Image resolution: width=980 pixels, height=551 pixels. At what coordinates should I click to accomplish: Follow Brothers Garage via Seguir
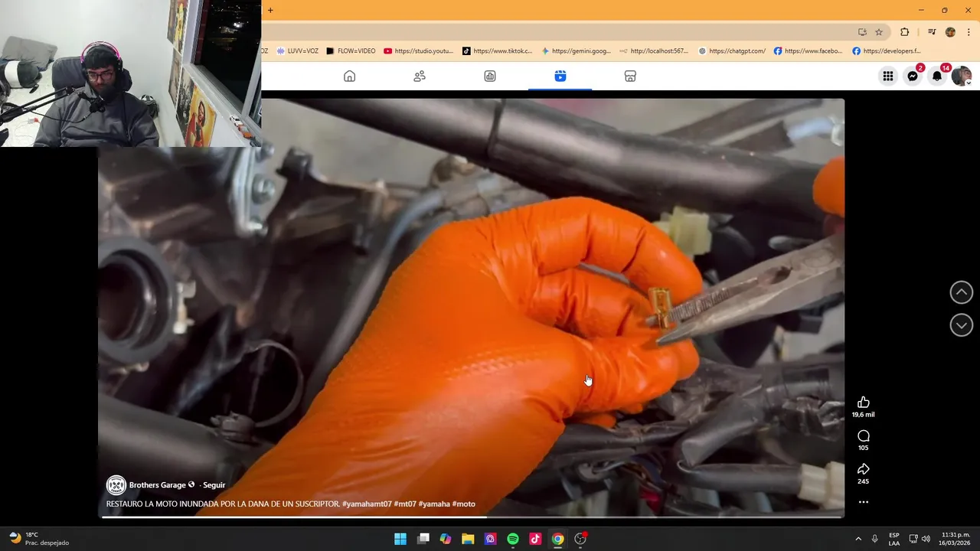point(214,485)
